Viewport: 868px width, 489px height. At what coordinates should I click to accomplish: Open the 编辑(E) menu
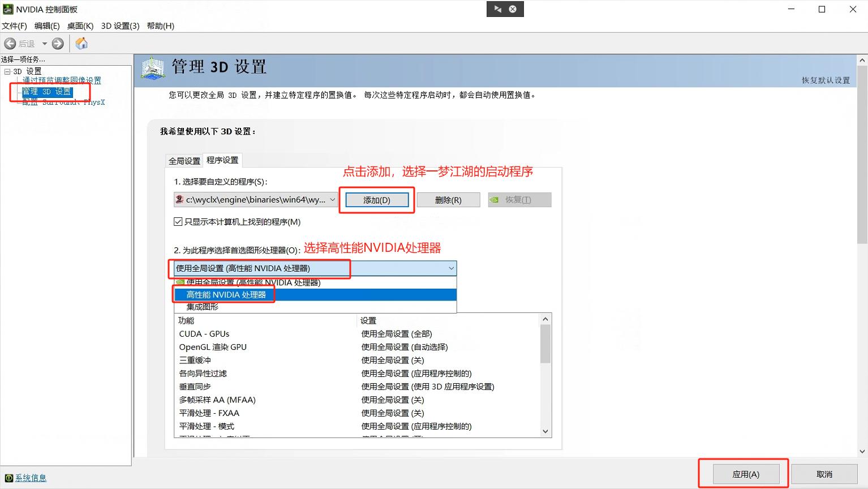tap(47, 26)
